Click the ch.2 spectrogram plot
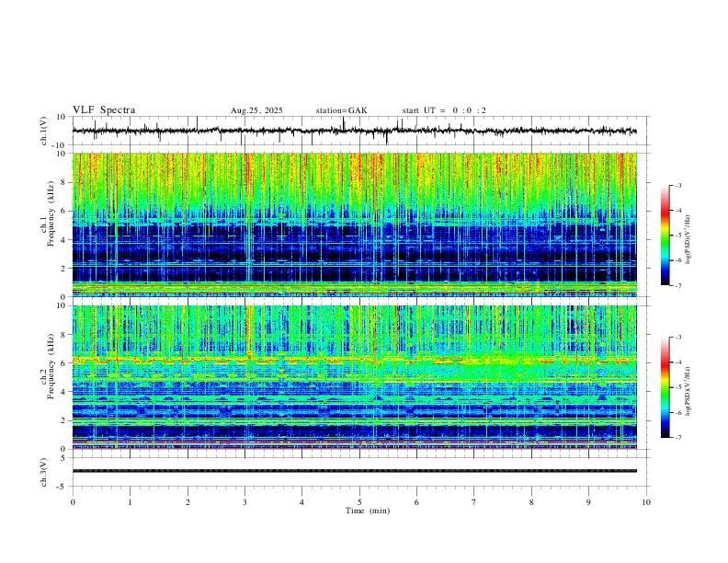 [354, 377]
